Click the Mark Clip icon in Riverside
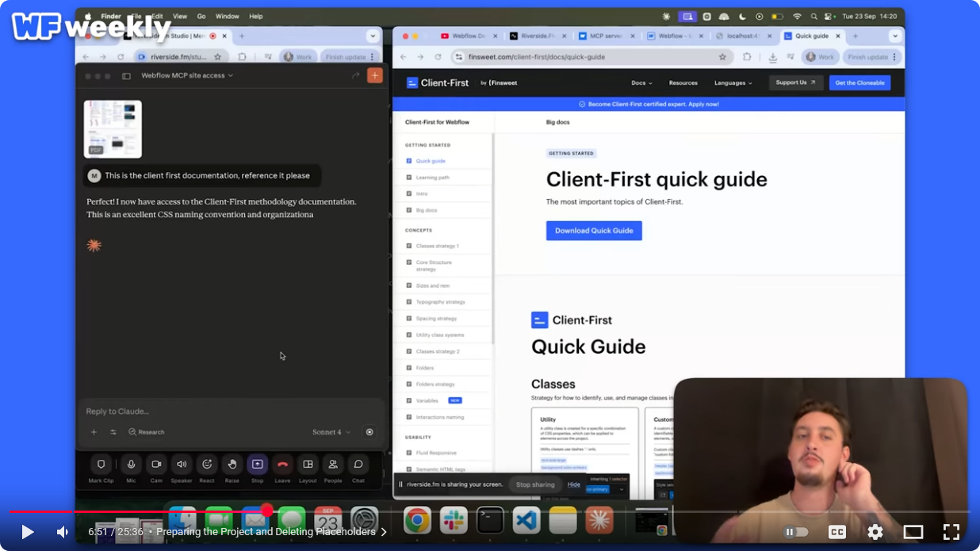 tap(101, 465)
